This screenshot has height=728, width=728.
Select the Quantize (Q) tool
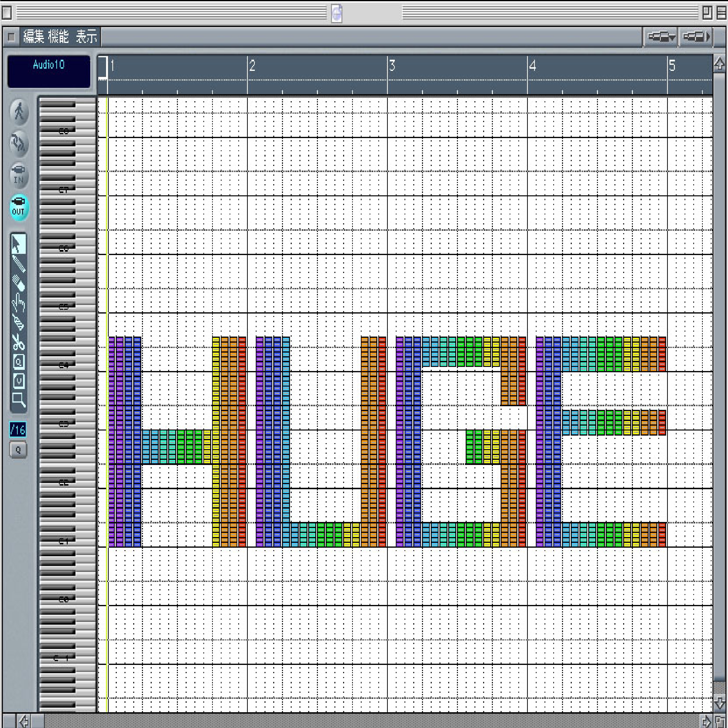tap(18, 362)
